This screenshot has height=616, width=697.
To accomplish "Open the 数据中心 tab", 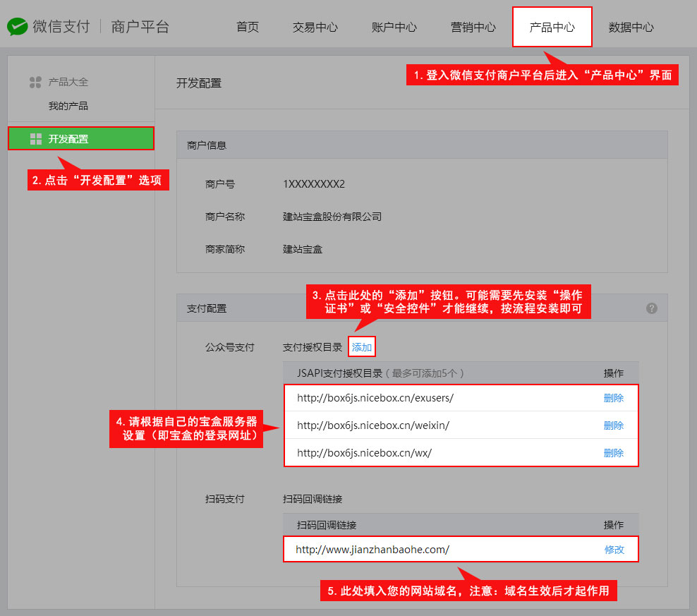I will coord(631,27).
